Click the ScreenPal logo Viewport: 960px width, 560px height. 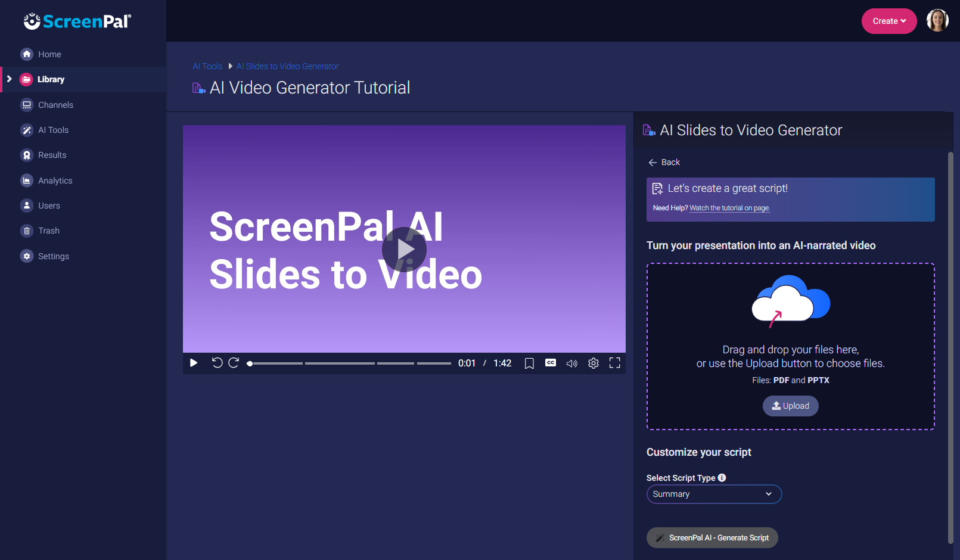(x=77, y=21)
